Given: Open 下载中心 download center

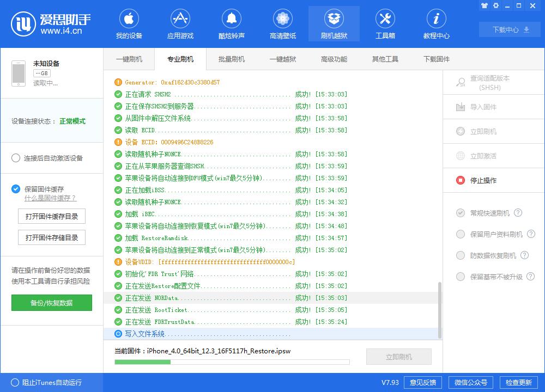Looking at the screenshot, I should click(x=511, y=29).
